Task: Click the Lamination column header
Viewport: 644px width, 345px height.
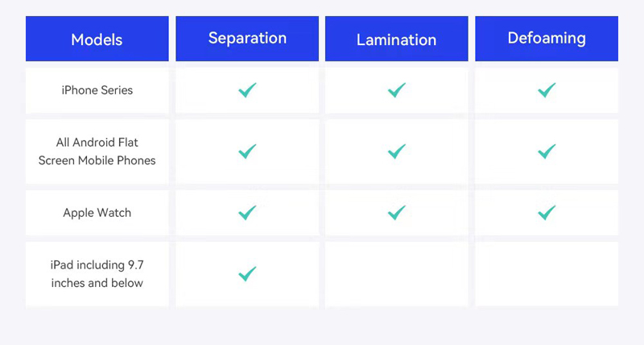Action: coord(397,39)
